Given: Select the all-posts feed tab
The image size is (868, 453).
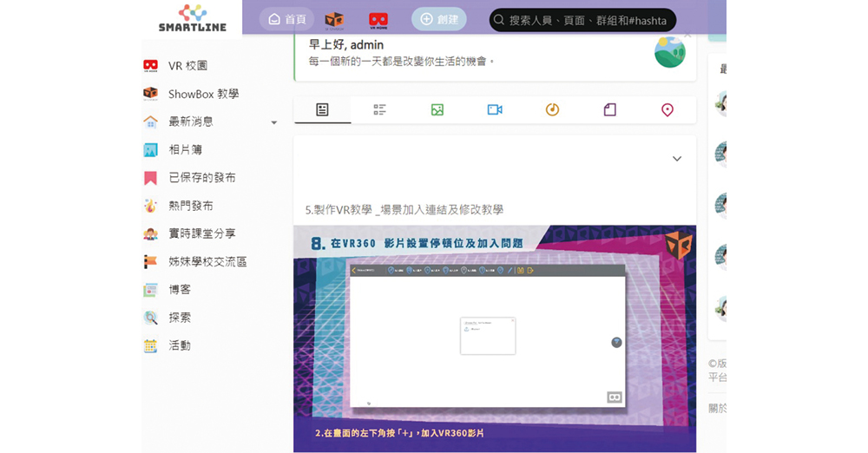Looking at the screenshot, I should point(322,109).
